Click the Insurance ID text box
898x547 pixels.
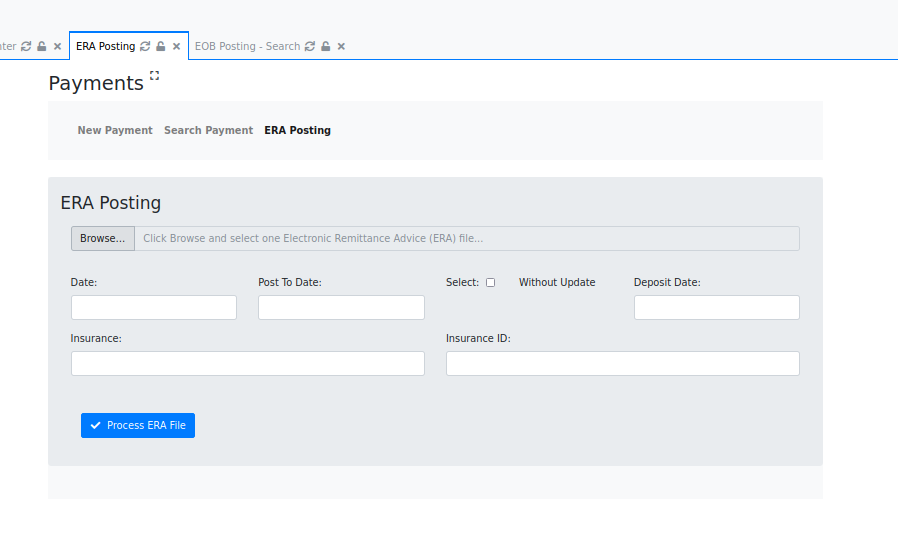pos(622,363)
